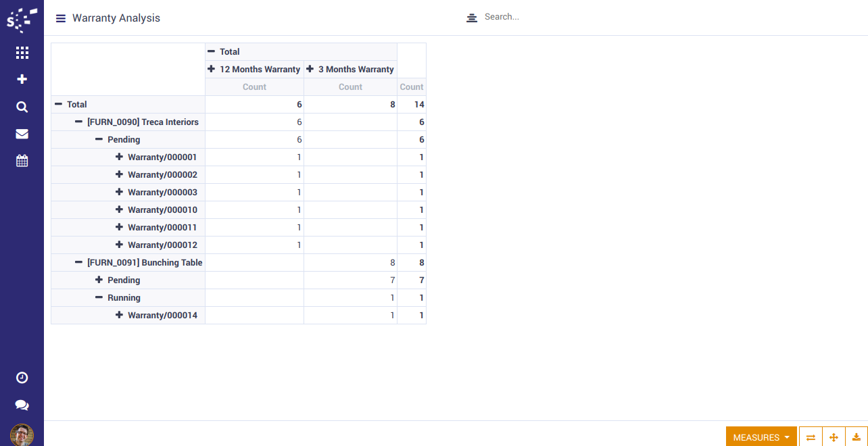Click the flip axis arrows button
The image size is (868, 446).
811,437
